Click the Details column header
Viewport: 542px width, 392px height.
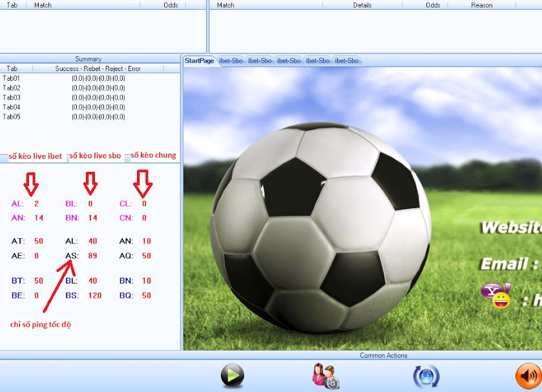coord(362,5)
